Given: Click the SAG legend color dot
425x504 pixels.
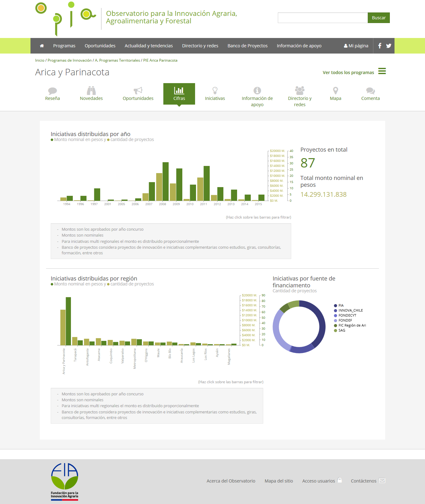Looking at the screenshot, I should 335,331.
